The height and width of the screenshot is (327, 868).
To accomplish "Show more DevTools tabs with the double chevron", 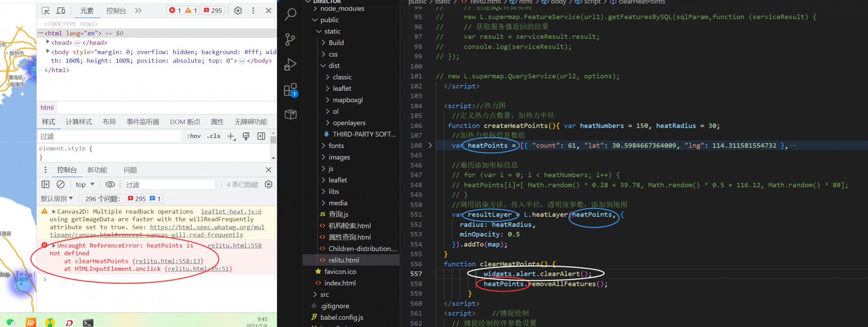I will click(138, 11).
